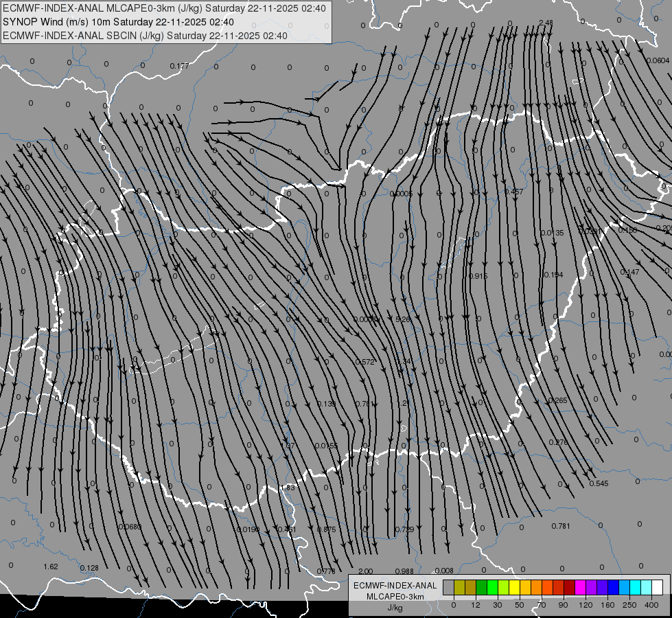Click the gray legend color swatch
Image resolution: width=672 pixels, height=618 pixels.
coord(449,587)
